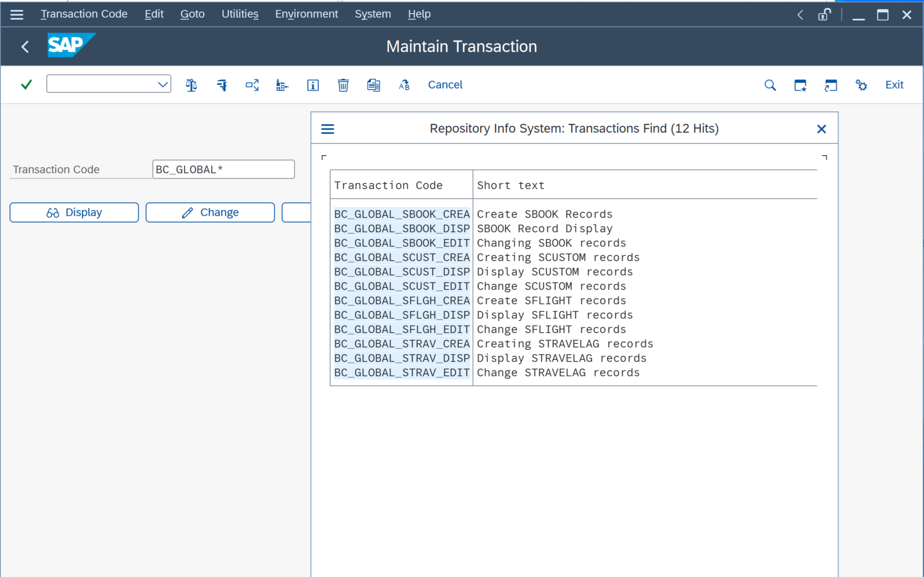Open the Find magnifier icon in toolbar
Screen dimensions: 924x577
(x=770, y=85)
